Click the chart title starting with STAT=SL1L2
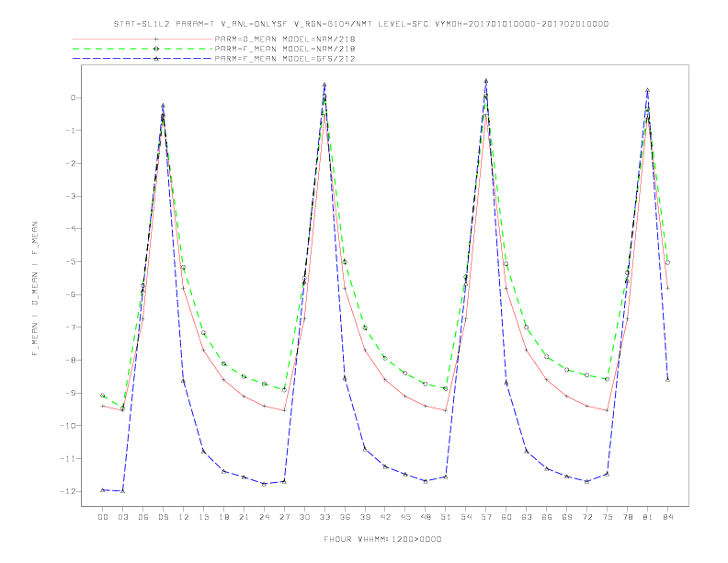Viewport: 728px width, 563px height. pyautogui.click(x=361, y=24)
